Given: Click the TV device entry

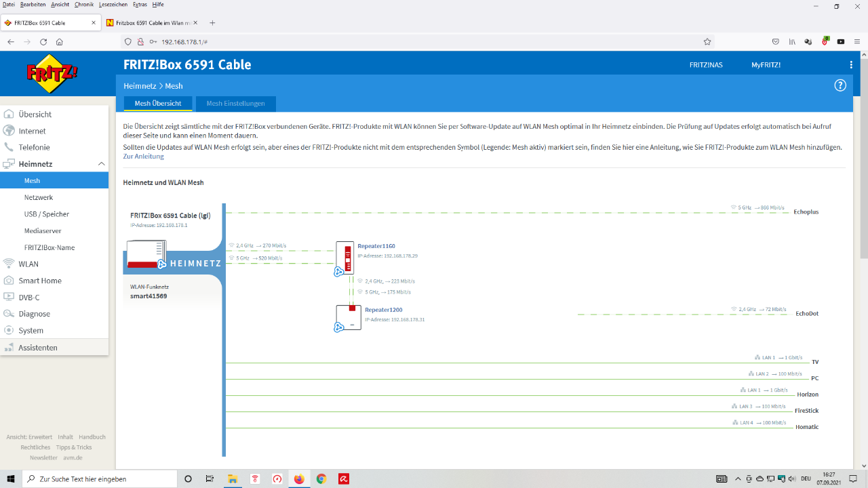Looking at the screenshot, I should 815,362.
